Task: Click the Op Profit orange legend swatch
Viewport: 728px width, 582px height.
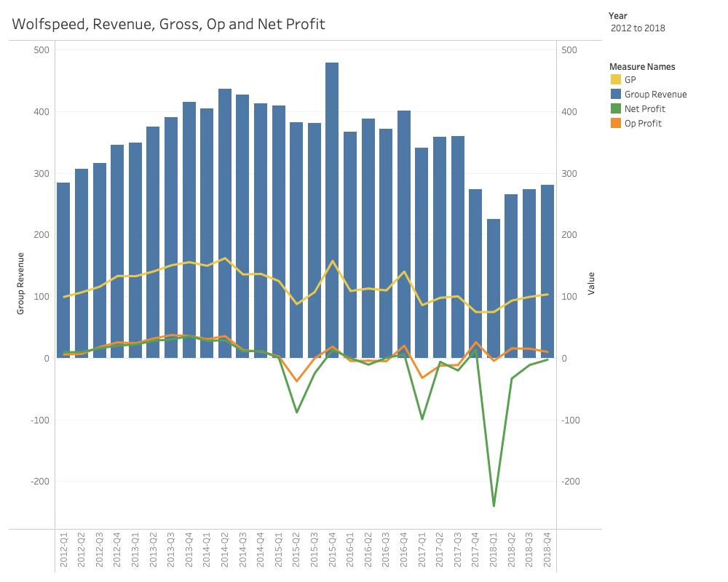Action: tap(616, 123)
